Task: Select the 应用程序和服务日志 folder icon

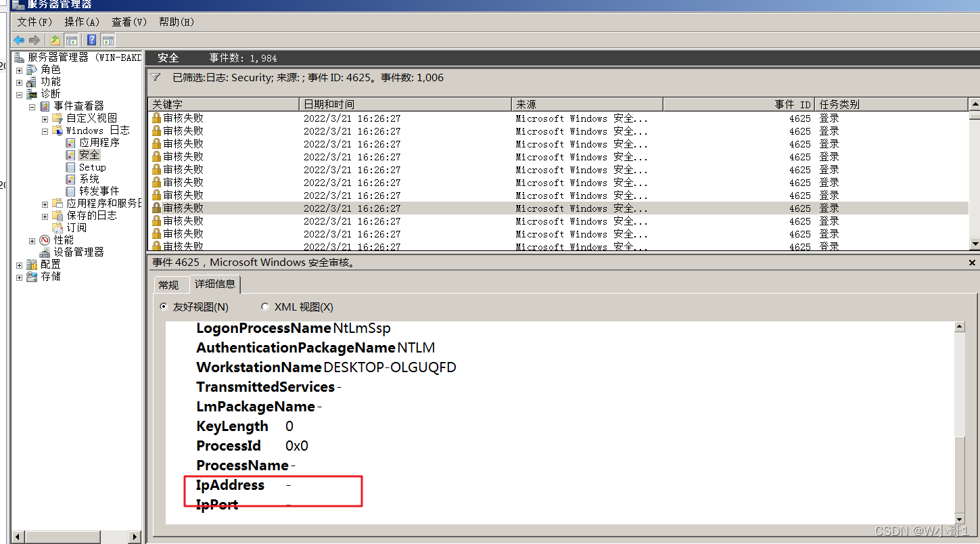Action: click(57, 204)
